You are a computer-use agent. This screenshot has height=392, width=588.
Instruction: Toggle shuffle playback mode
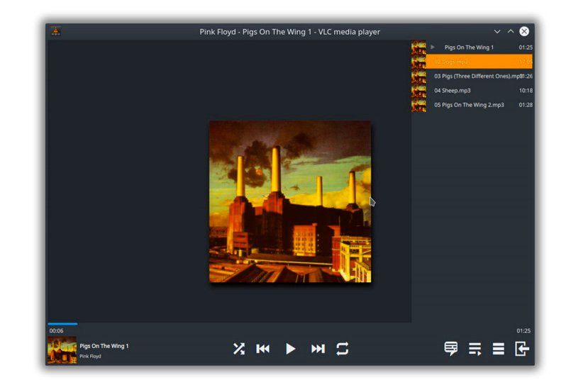tap(239, 349)
